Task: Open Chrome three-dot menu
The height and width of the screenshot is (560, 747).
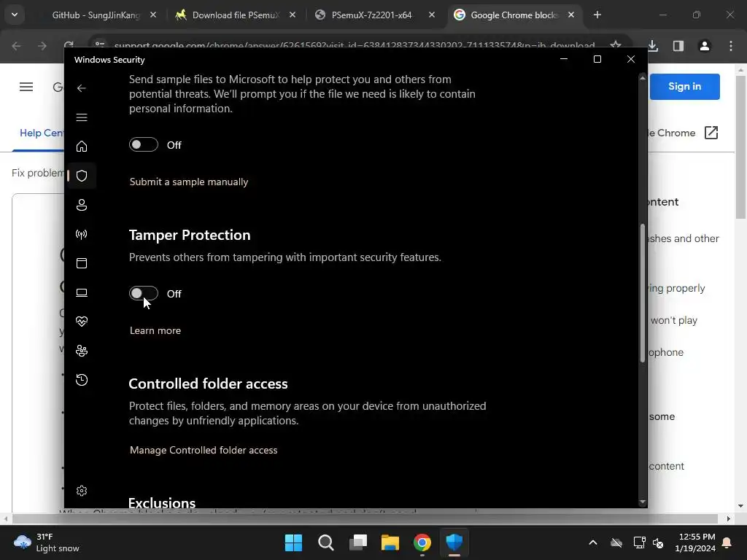Action: click(x=731, y=46)
